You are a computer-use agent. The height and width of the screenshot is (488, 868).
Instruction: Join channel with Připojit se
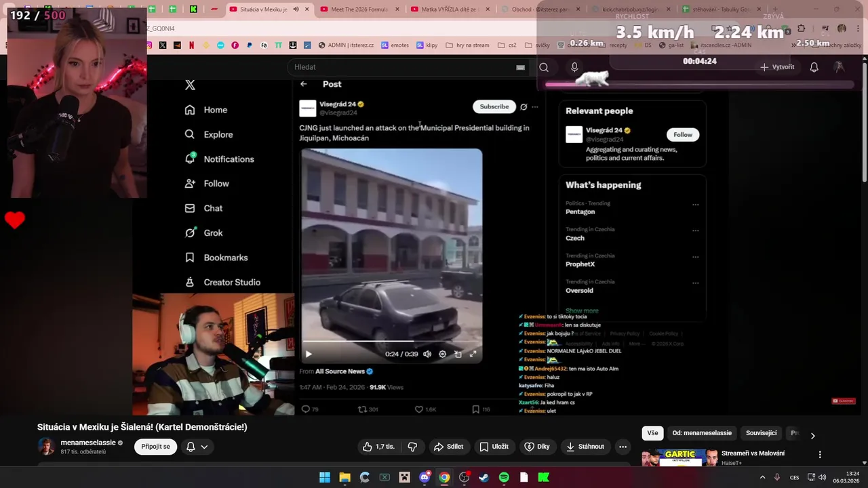(156, 447)
